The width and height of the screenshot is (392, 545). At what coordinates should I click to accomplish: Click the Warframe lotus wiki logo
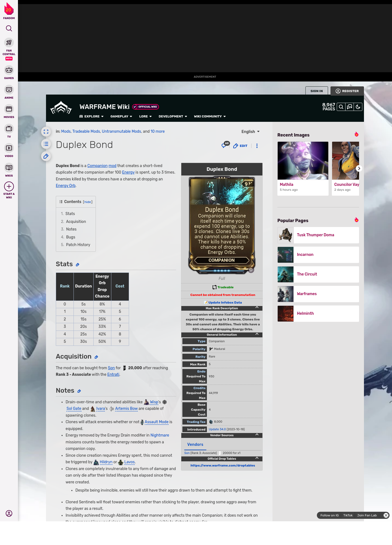tap(61, 108)
